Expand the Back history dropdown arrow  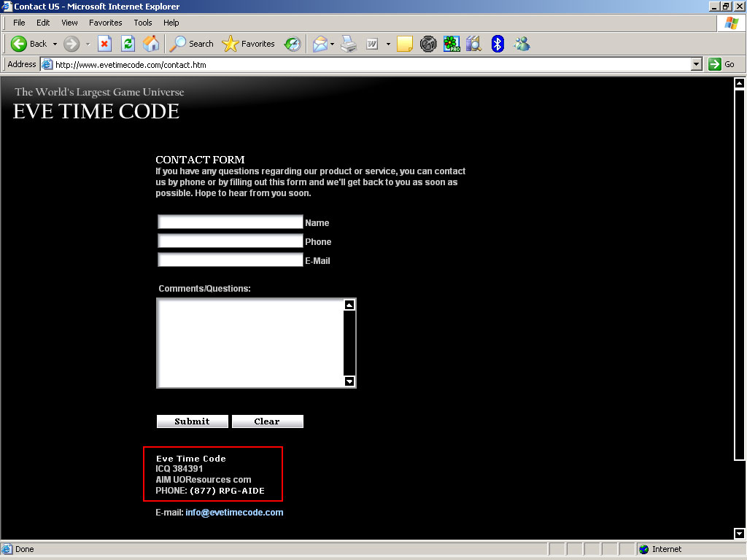(55, 44)
